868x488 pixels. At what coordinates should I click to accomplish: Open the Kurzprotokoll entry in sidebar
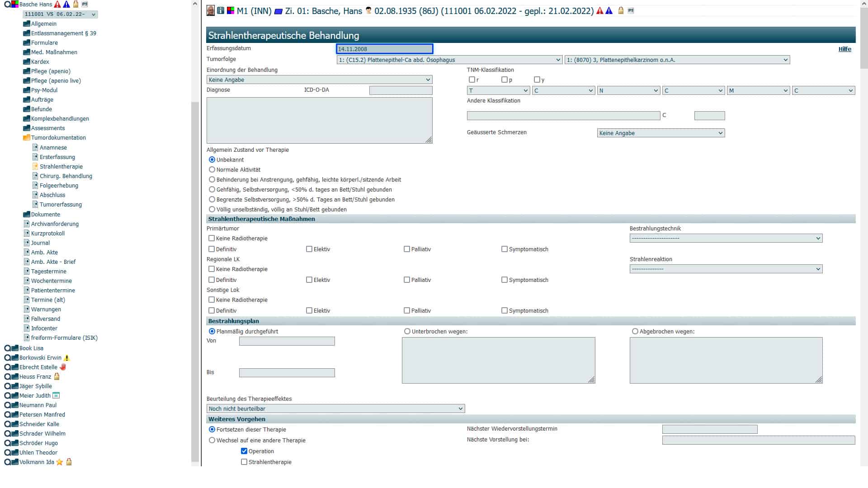47,234
